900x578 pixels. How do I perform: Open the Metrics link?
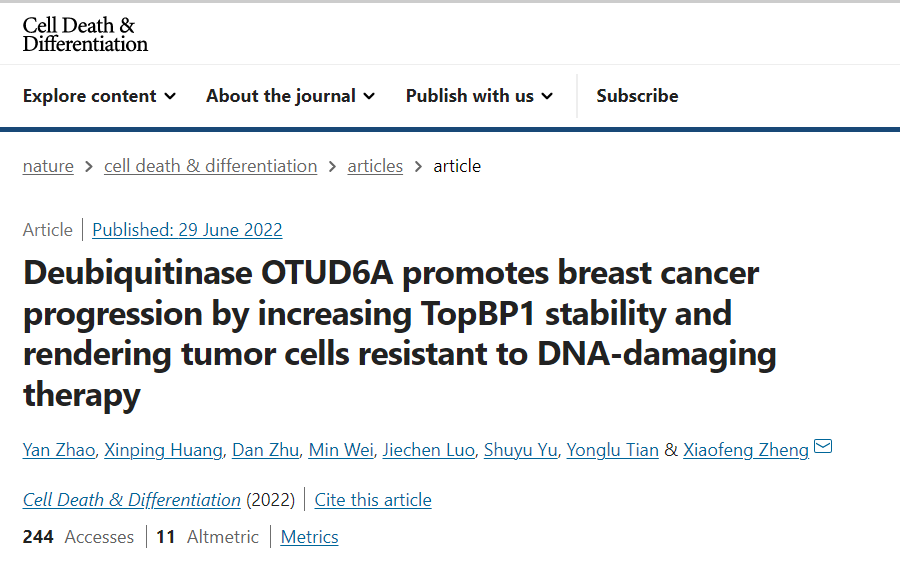309,537
